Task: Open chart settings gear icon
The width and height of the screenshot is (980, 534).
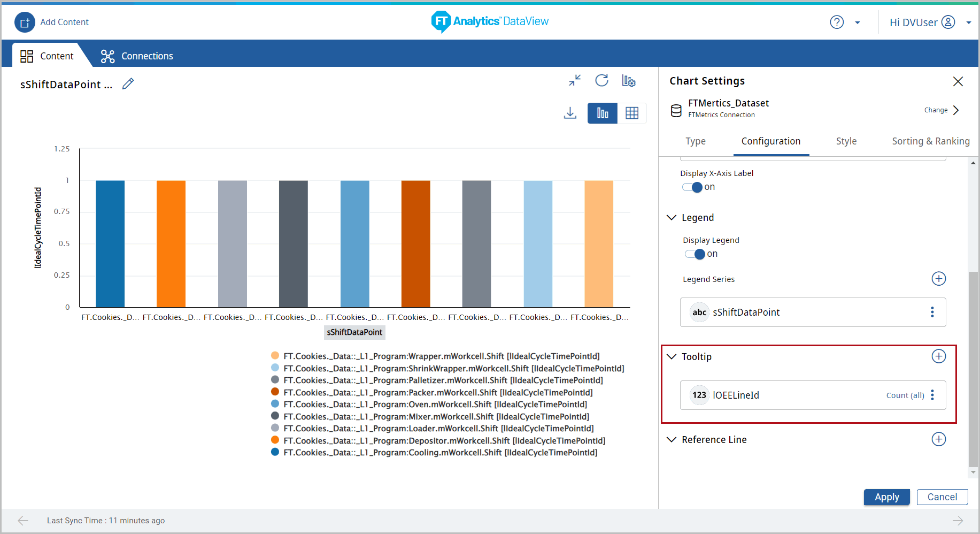Action: 629,81
